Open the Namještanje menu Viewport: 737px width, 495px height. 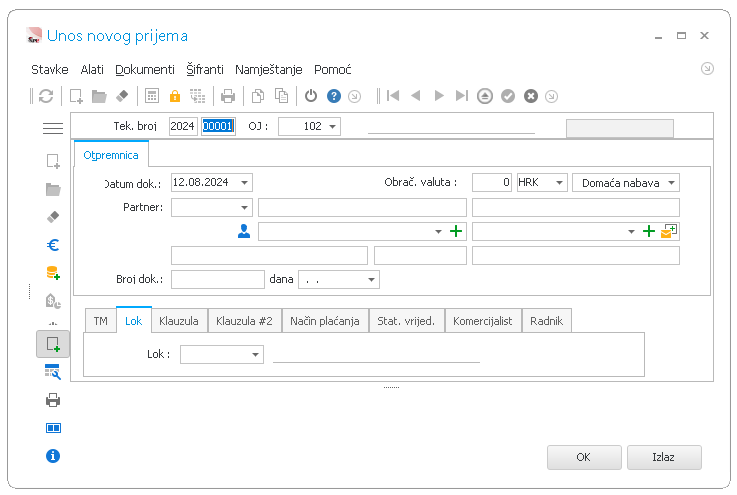point(268,70)
